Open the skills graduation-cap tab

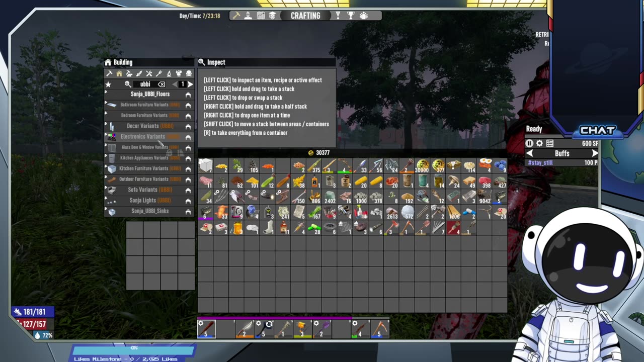[272, 16]
